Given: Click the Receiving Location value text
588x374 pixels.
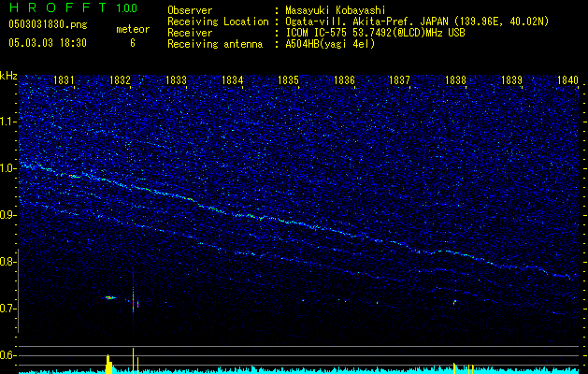Looking at the screenshot, I should pyautogui.click(x=417, y=22).
